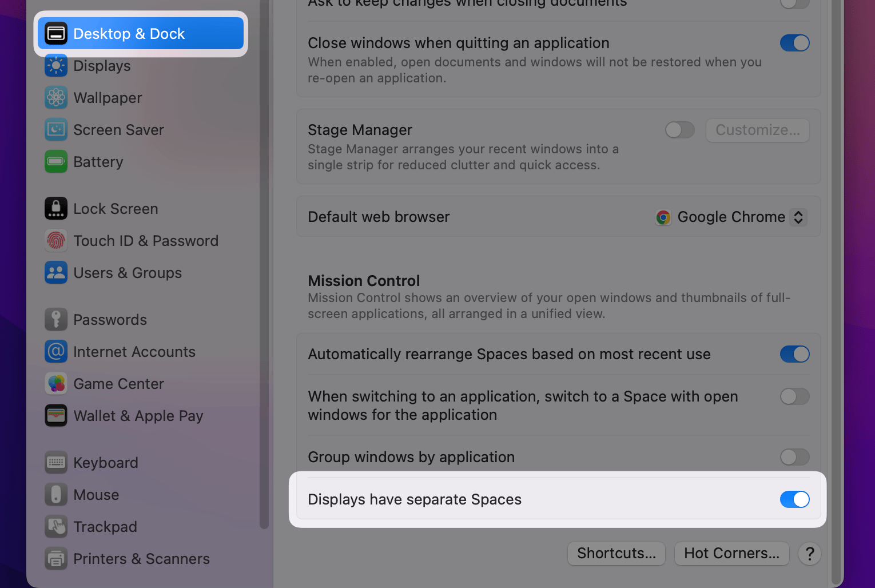Select Wallet & Apple Pay label
The height and width of the screenshot is (588, 875).
138,416
